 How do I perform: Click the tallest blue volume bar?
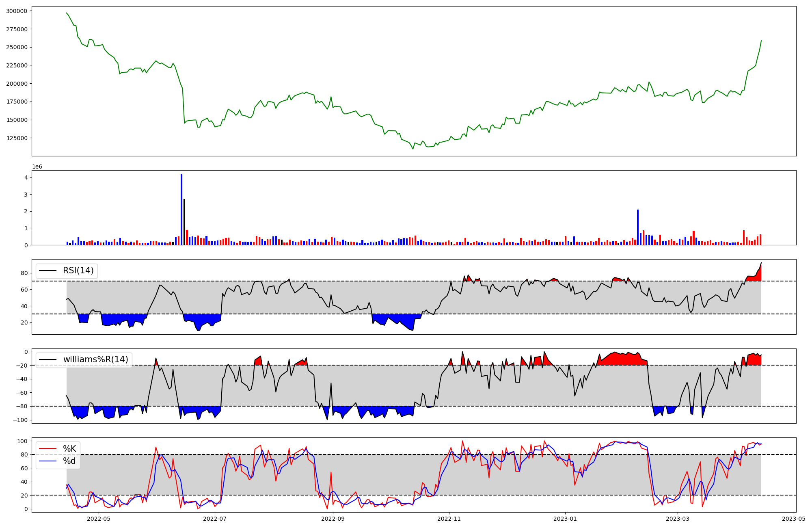[x=181, y=209]
